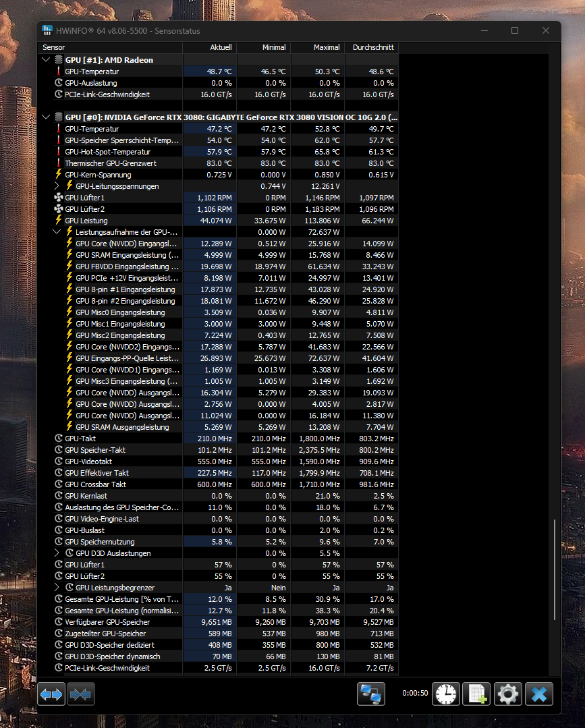
Task: Click the GPU-Auslastung gauge icon
Action: click(59, 82)
